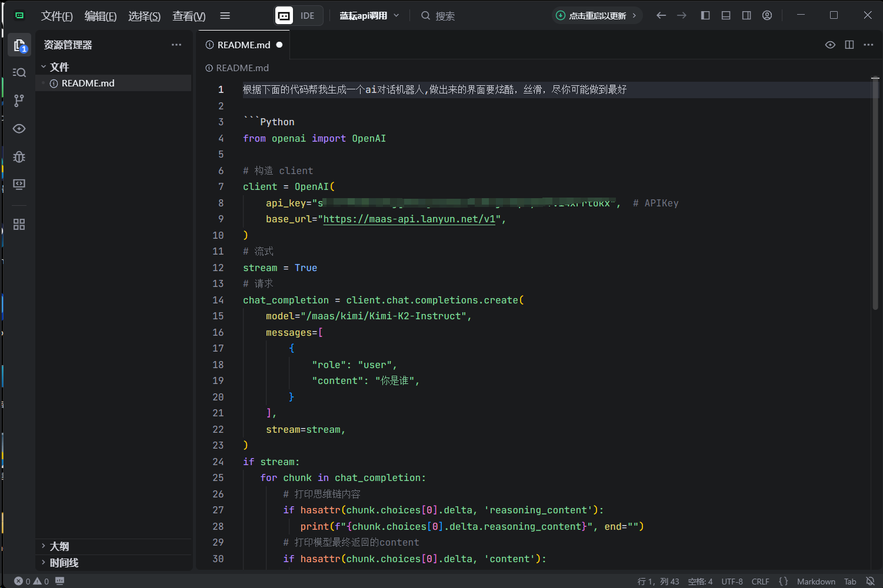The width and height of the screenshot is (883, 588).
Task: Open the maas-api.lanyun.net URL link
Action: pyautogui.click(x=409, y=219)
